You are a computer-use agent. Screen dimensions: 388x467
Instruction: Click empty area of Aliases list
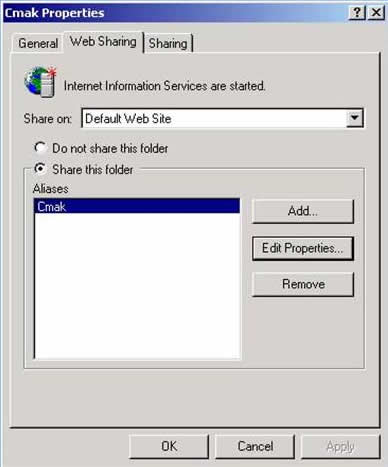[x=137, y=286]
